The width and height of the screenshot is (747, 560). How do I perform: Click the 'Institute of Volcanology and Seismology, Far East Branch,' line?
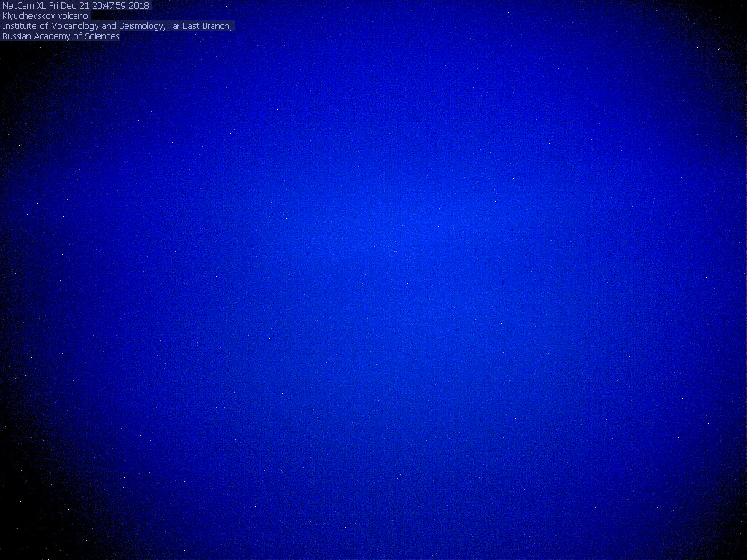coord(117,26)
